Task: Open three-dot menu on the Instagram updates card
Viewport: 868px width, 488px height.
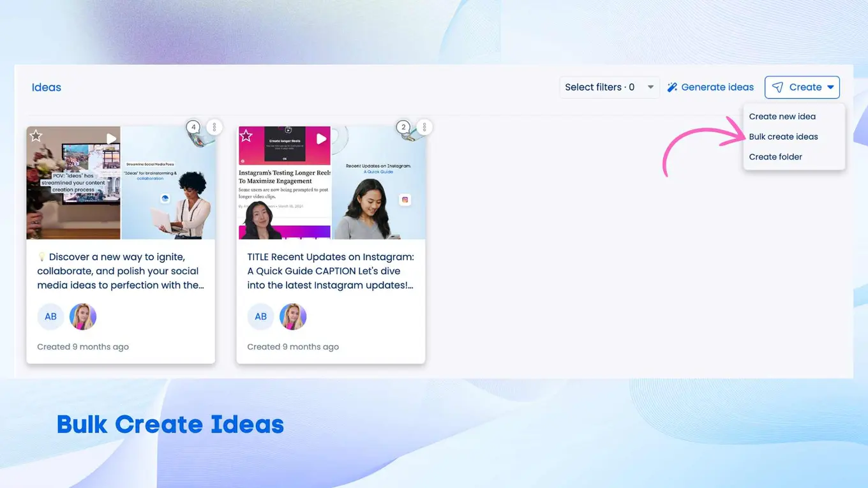Action: pos(424,127)
